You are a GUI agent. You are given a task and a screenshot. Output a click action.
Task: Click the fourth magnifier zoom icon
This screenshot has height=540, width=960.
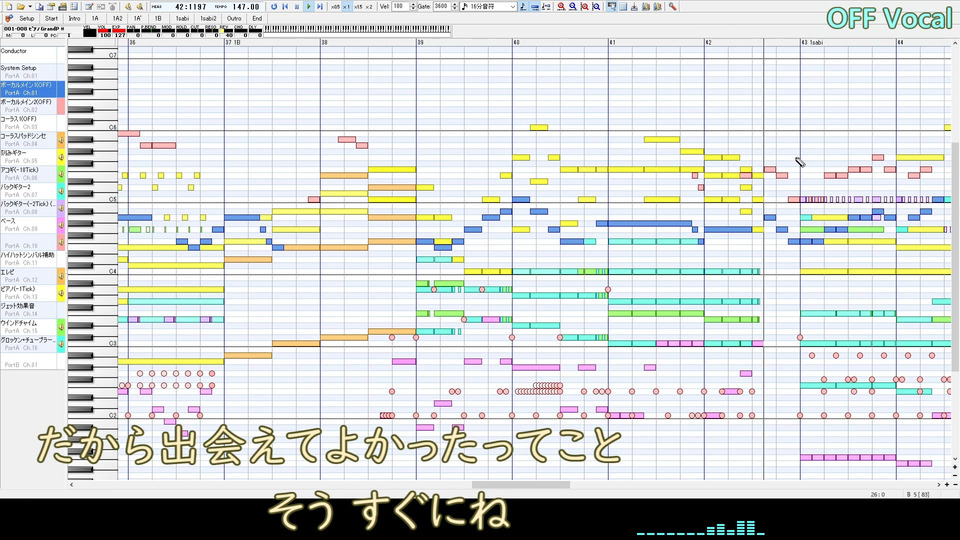(x=596, y=7)
